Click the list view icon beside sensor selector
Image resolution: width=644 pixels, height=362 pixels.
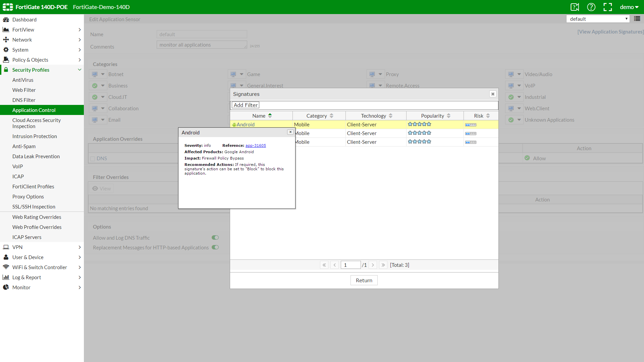click(x=637, y=19)
